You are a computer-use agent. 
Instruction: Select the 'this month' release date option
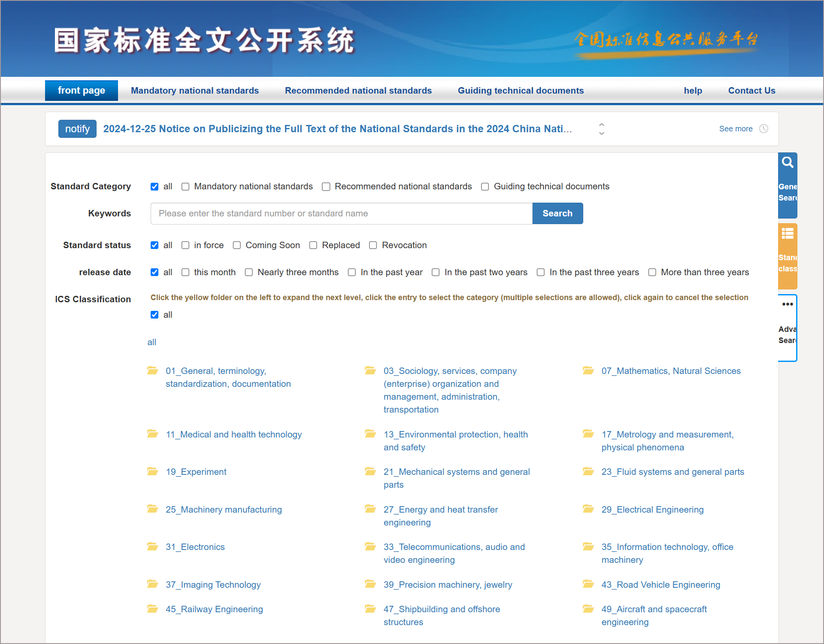(x=185, y=272)
